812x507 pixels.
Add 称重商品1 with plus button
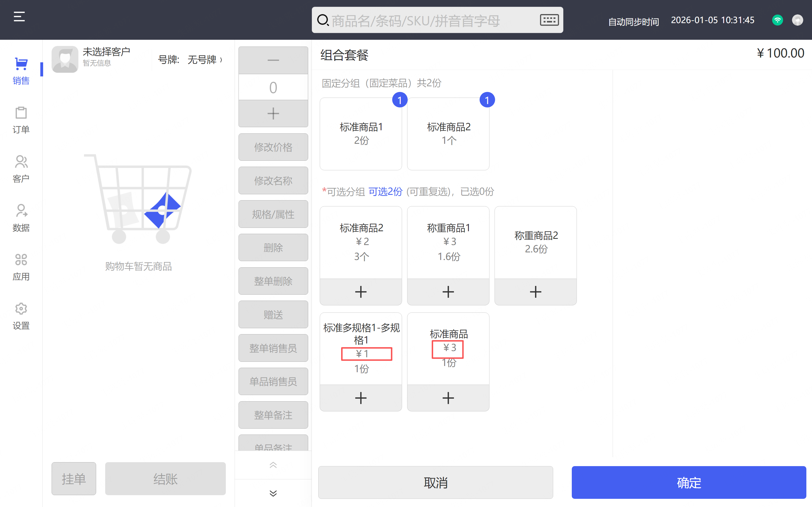pos(448,292)
